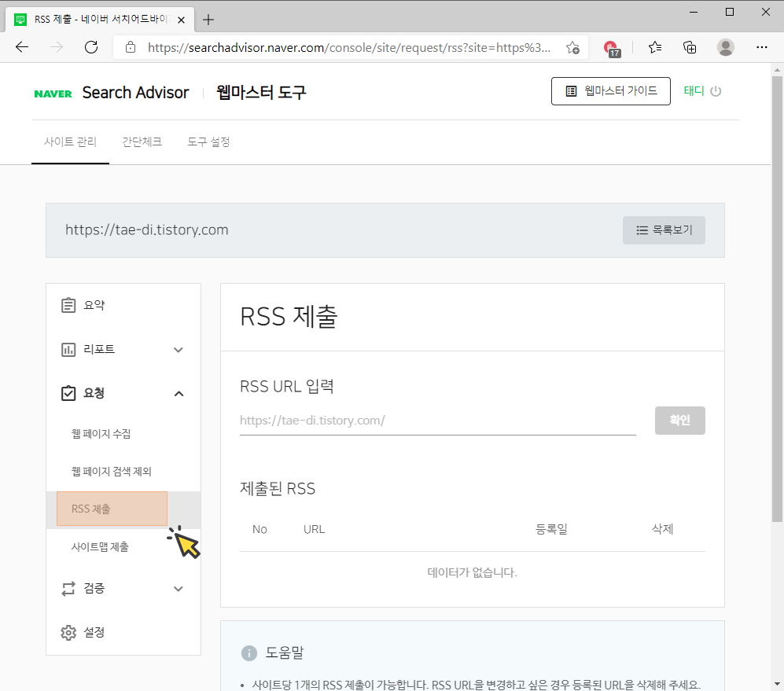Open the 도구 설정 tab
The image size is (784, 691).
tap(208, 142)
